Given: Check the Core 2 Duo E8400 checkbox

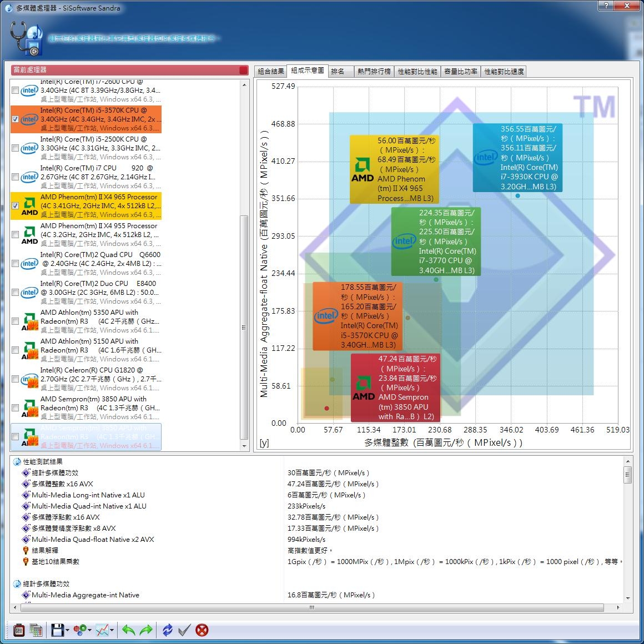Looking at the screenshot, I should pyautogui.click(x=15, y=293).
